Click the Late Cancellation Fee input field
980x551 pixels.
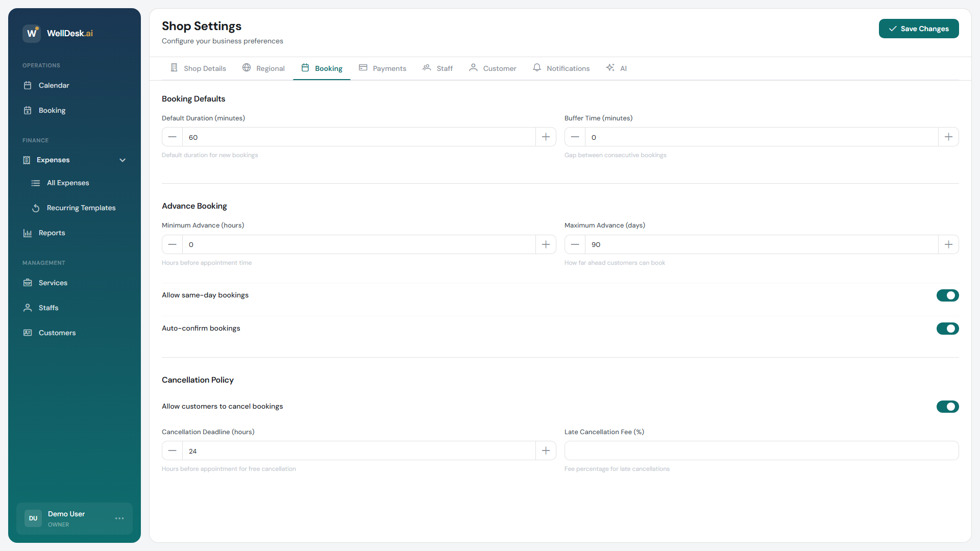[761, 450]
